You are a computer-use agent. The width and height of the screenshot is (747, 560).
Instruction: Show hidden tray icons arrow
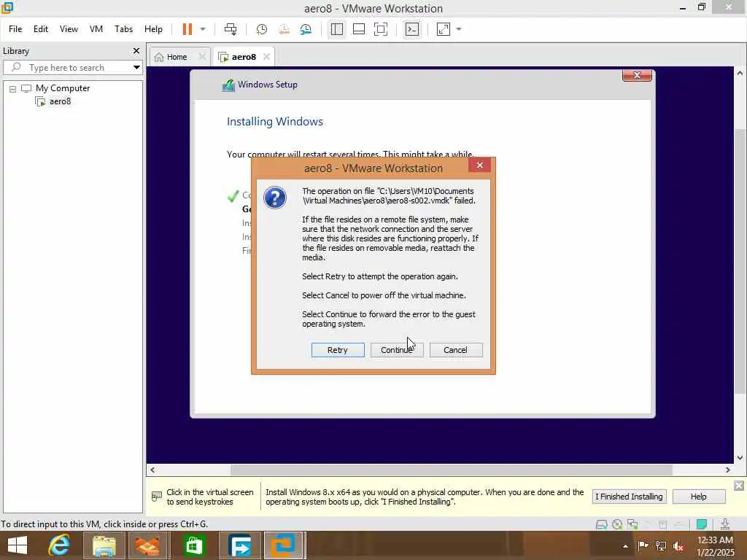coord(625,546)
